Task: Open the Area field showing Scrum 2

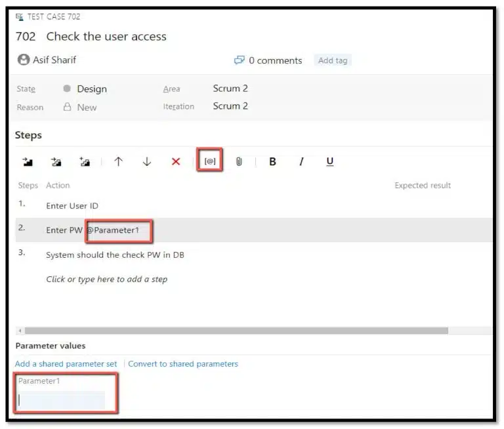Action: [x=230, y=89]
